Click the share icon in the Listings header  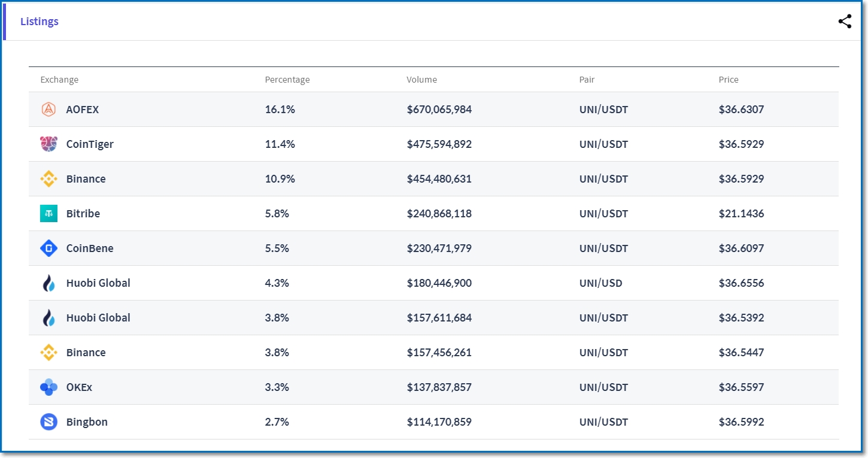coord(845,22)
